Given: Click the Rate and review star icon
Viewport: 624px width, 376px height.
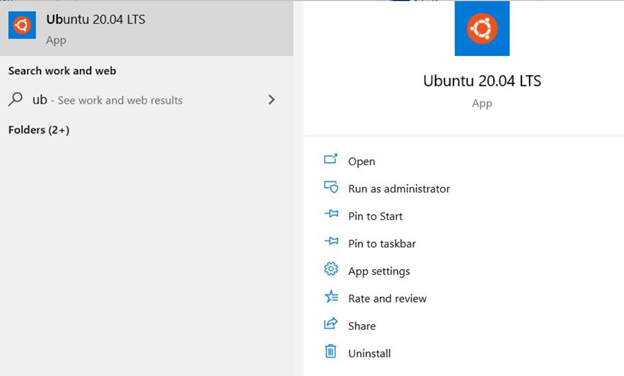Looking at the screenshot, I should point(331,296).
